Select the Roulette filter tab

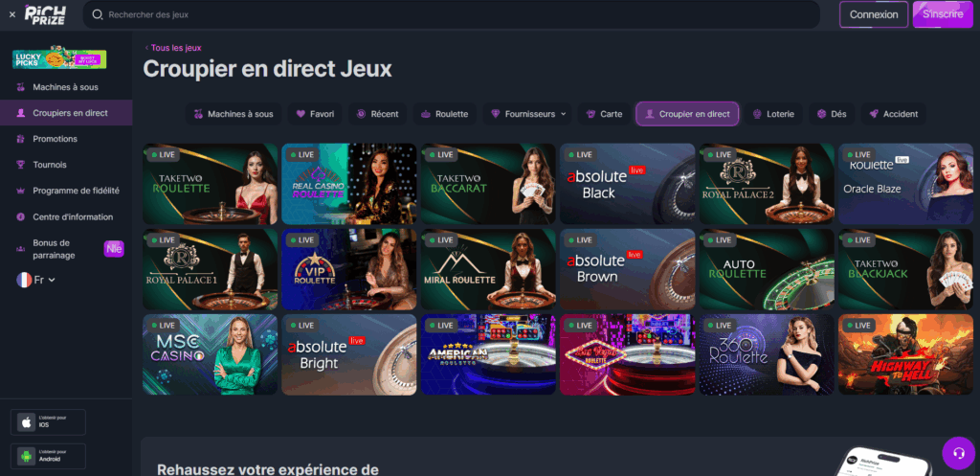coord(444,114)
